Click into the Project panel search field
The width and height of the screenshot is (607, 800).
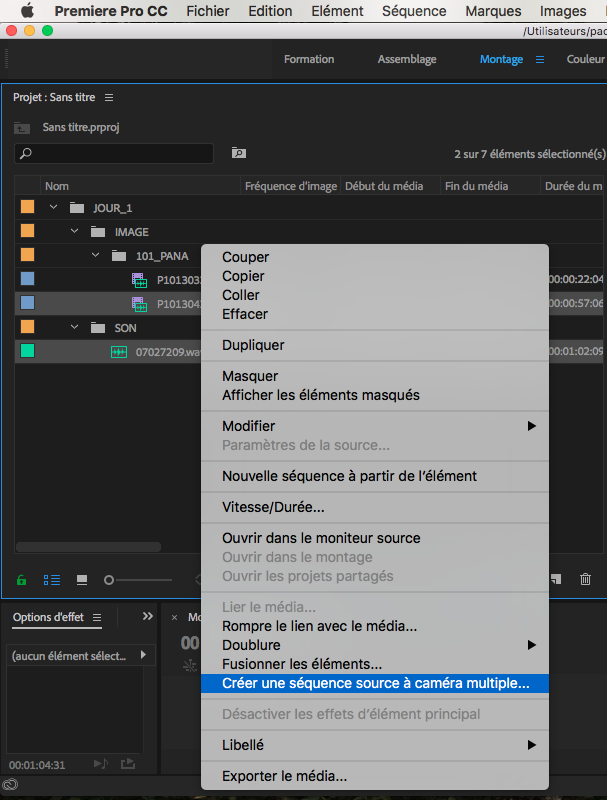(114, 153)
